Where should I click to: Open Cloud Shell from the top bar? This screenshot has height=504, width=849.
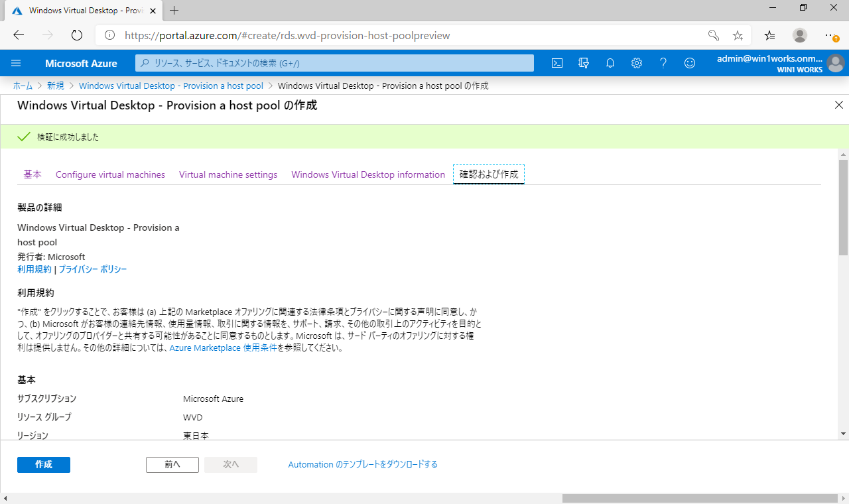[558, 63]
